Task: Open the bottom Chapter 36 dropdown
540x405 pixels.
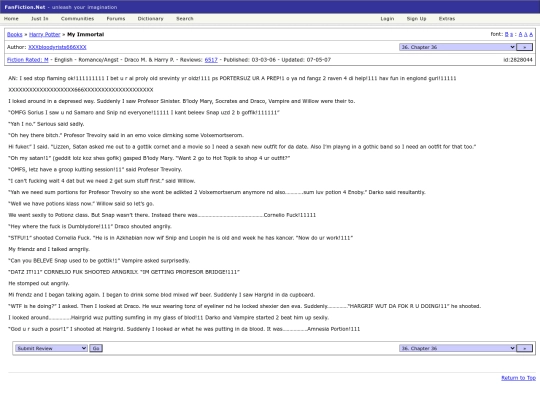Action: pos(457,349)
